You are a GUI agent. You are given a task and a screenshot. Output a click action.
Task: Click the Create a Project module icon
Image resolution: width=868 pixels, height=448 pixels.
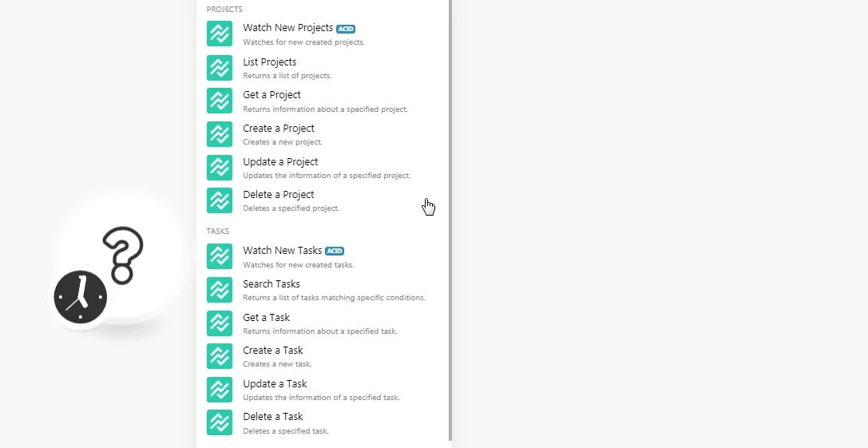pos(220,134)
